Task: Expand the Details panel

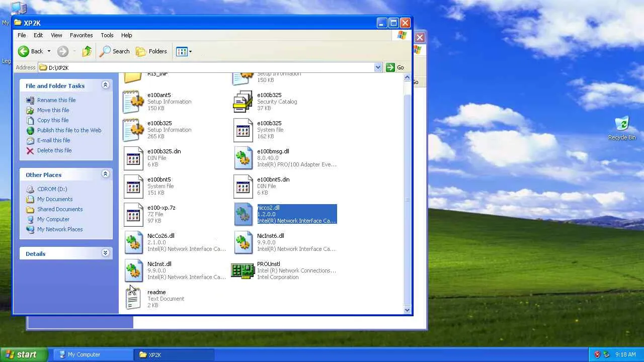Action: [105, 253]
